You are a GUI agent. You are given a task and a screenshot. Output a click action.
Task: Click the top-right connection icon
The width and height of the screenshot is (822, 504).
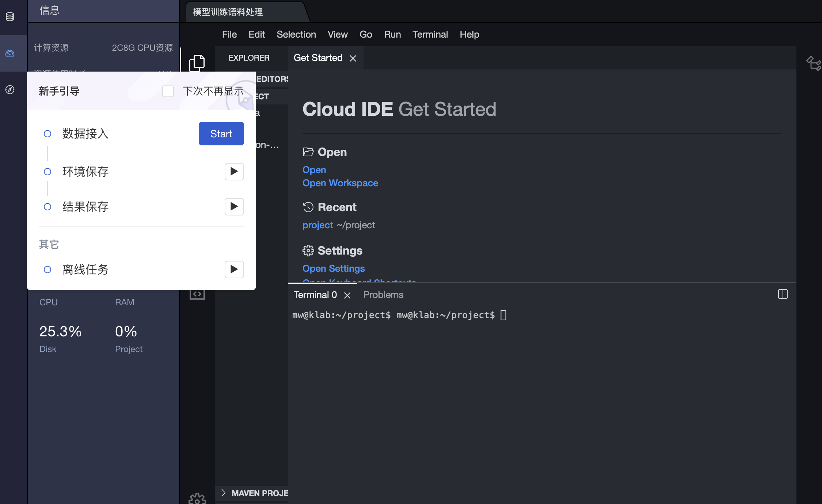coord(813,63)
